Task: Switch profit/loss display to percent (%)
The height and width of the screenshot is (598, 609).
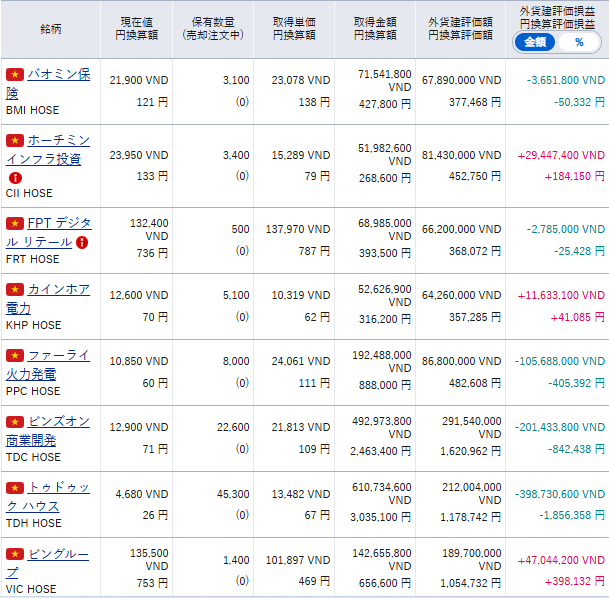Action: point(578,42)
